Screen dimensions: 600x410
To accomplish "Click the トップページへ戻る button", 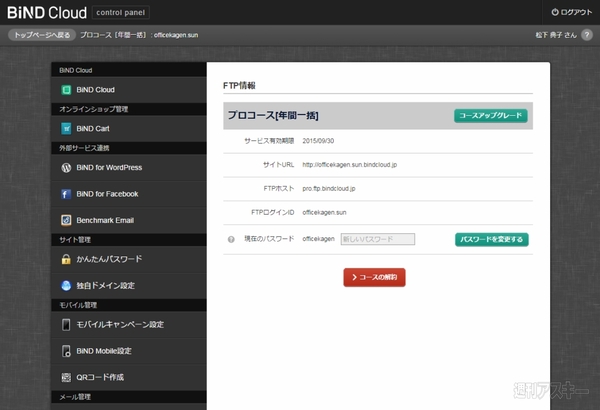I will pos(42,35).
